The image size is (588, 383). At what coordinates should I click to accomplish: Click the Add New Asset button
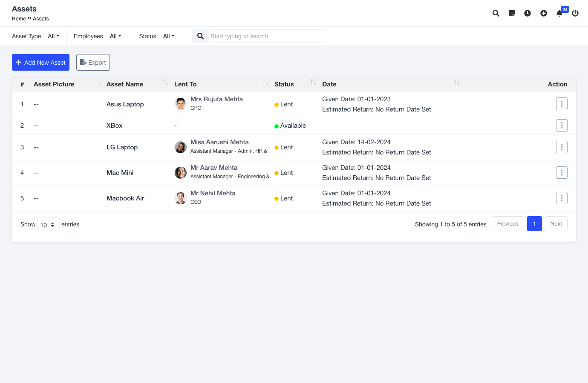[x=40, y=63]
